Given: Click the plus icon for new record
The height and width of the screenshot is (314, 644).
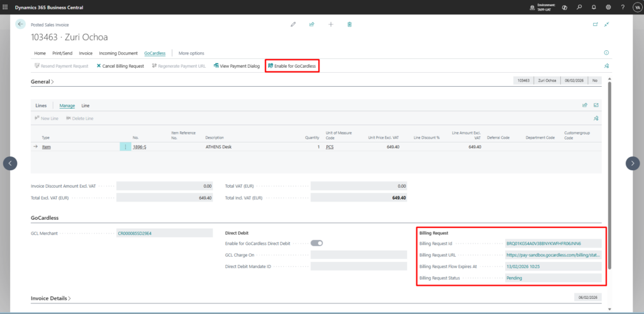Looking at the screenshot, I should click(x=331, y=24).
